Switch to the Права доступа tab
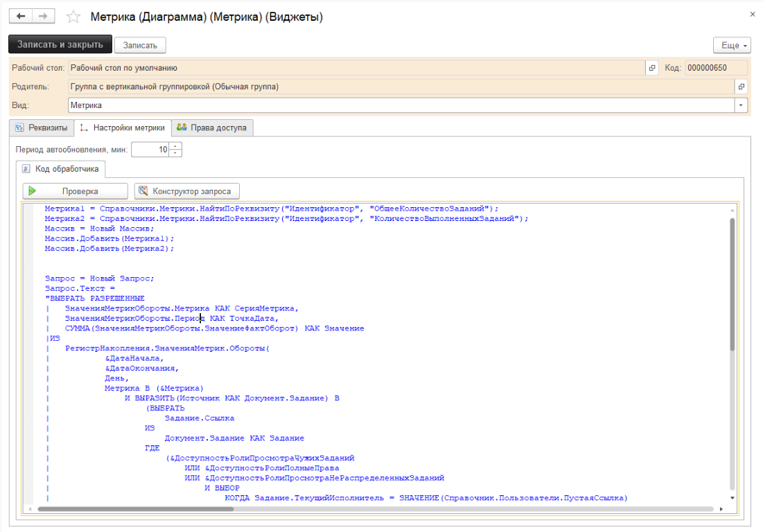 point(213,127)
